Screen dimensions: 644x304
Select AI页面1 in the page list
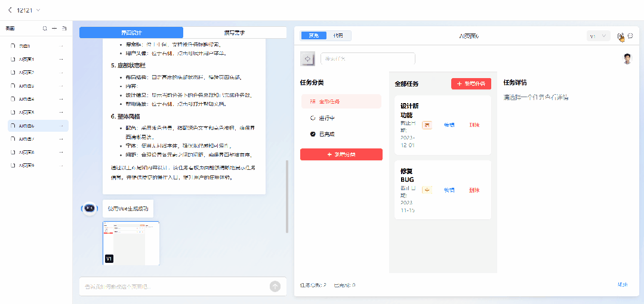[38, 60]
